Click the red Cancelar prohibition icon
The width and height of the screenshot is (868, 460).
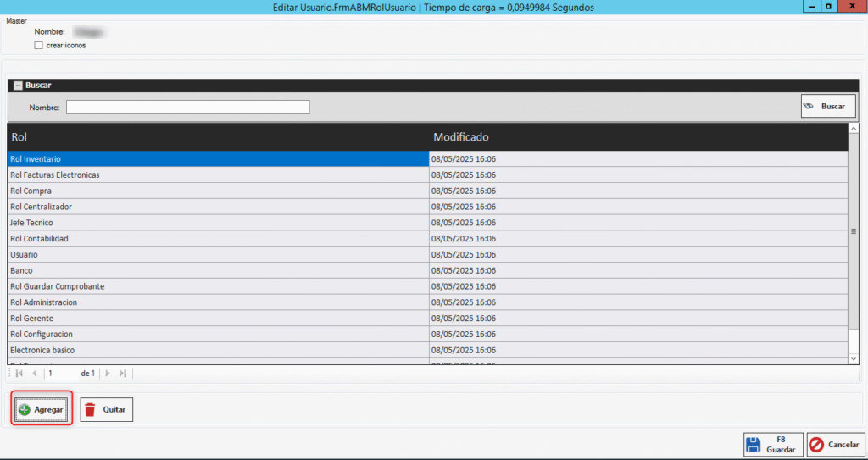point(816,445)
